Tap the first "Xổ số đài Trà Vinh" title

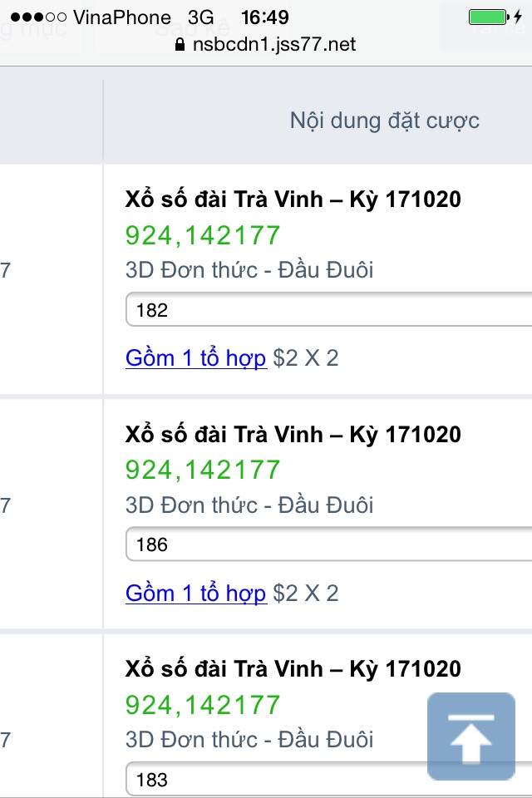[x=293, y=199]
